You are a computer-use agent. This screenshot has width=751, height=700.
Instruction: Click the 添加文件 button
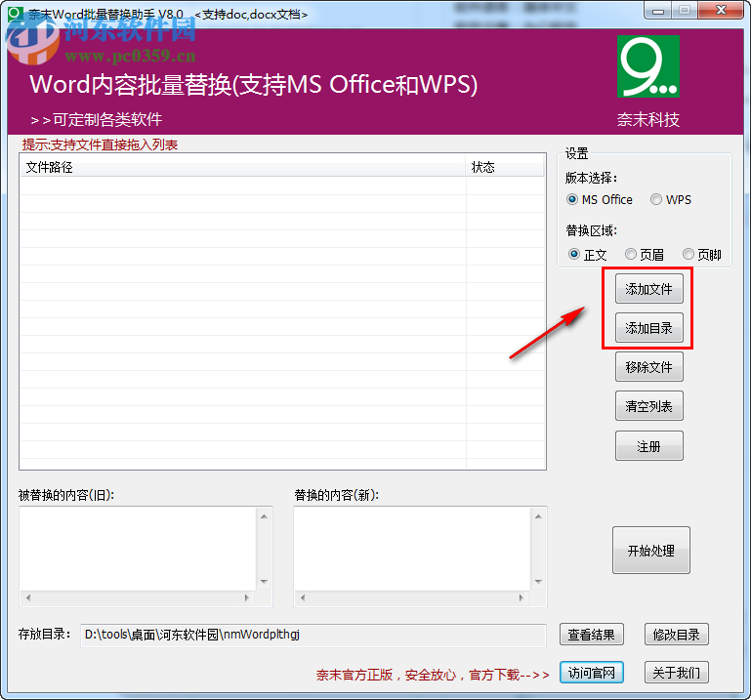click(649, 289)
